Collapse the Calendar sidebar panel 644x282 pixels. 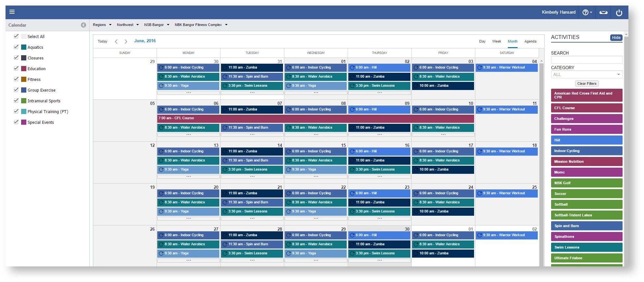(x=84, y=25)
